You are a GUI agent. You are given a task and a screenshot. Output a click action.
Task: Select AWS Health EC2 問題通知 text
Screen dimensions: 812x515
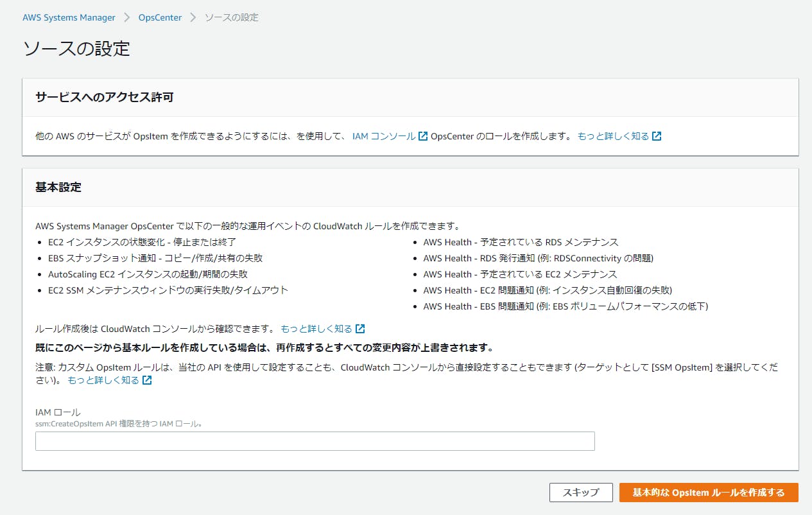pos(548,290)
